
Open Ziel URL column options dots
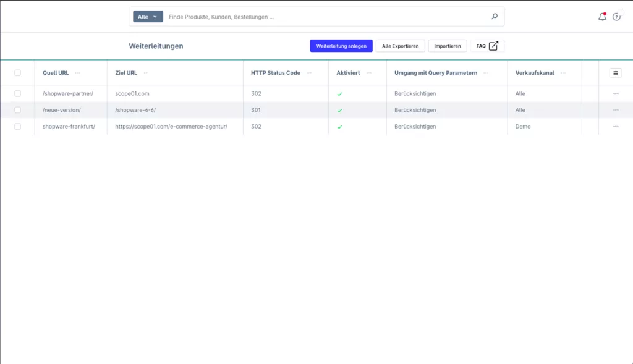[146, 73]
